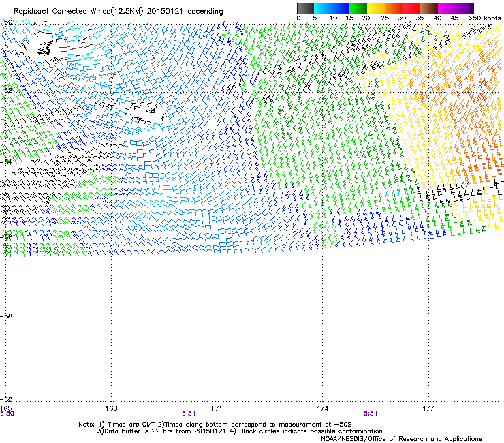The image size is (504, 443).
Task: Click the latitude label '-58'
Action: pos(6,316)
